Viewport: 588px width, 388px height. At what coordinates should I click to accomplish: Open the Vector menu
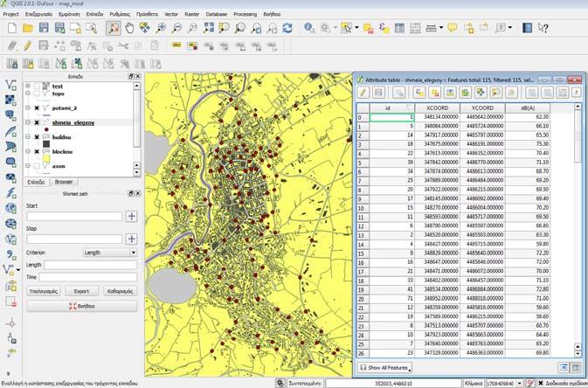click(171, 14)
